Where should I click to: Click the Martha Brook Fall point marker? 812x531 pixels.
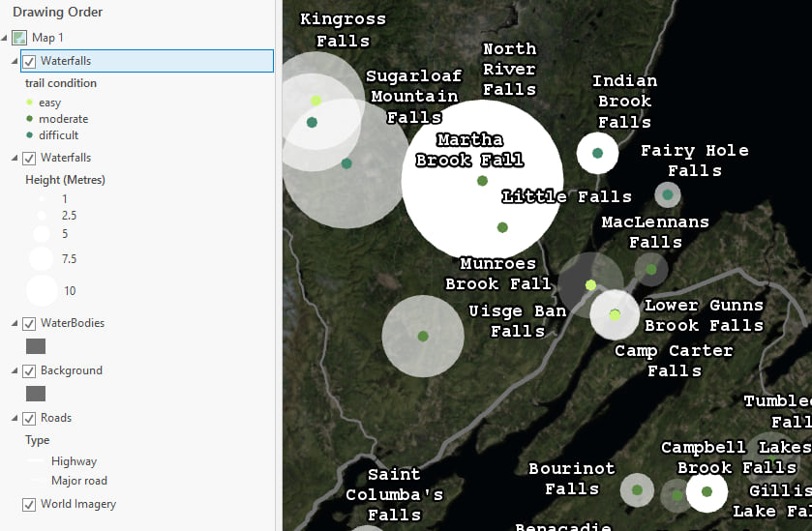click(x=482, y=181)
